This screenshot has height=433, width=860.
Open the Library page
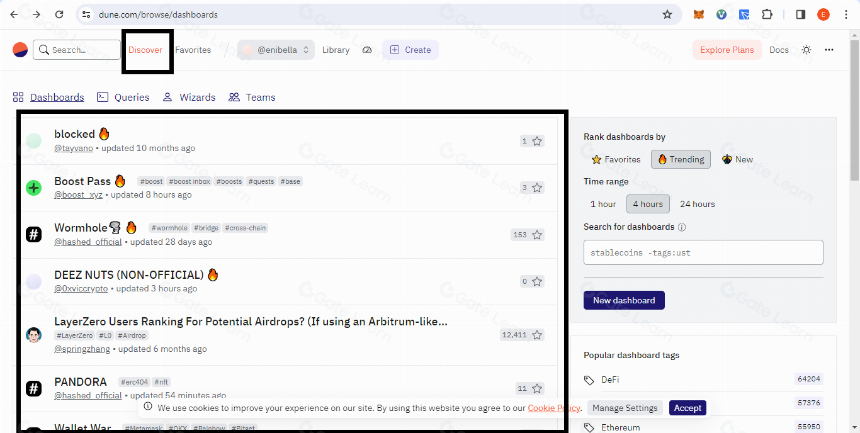point(336,50)
